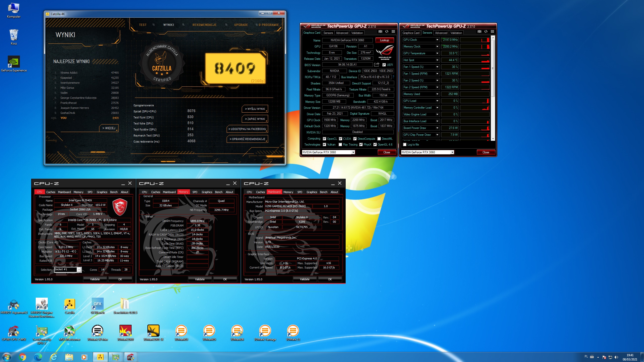Click the volume icon in system tray

pos(616,357)
